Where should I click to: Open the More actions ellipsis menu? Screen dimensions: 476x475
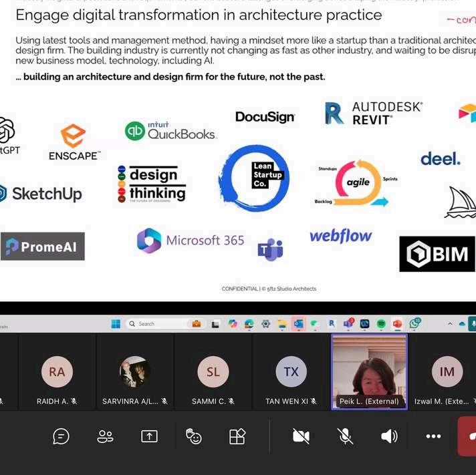click(x=433, y=436)
